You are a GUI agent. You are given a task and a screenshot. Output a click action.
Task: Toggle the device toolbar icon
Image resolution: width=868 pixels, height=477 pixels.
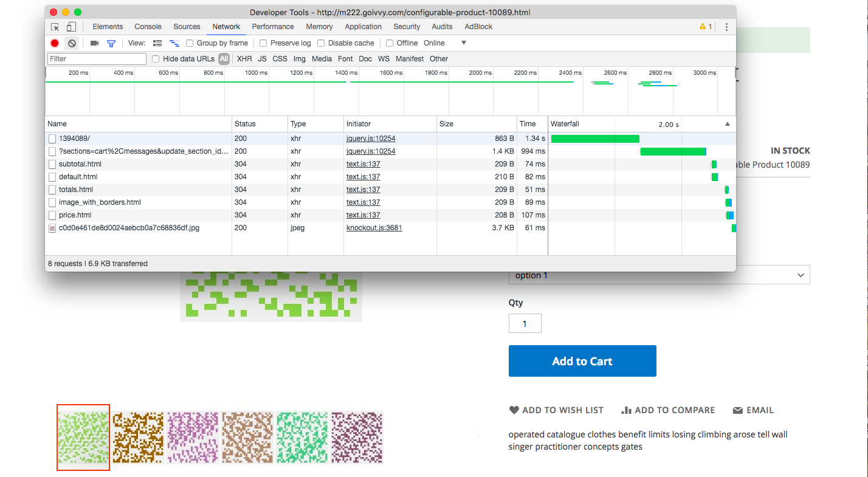pyautogui.click(x=71, y=27)
